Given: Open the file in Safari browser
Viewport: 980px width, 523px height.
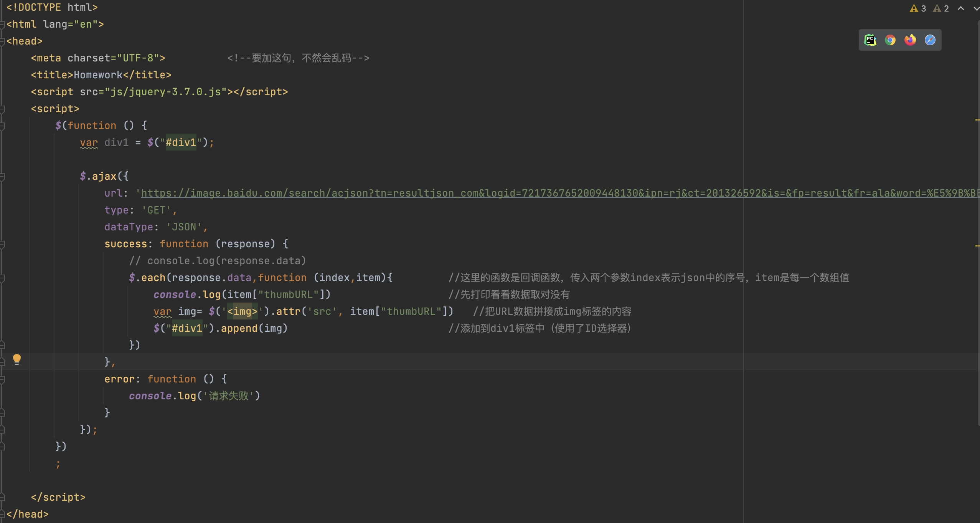Looking at the screenshot, I should coord(930,40).
